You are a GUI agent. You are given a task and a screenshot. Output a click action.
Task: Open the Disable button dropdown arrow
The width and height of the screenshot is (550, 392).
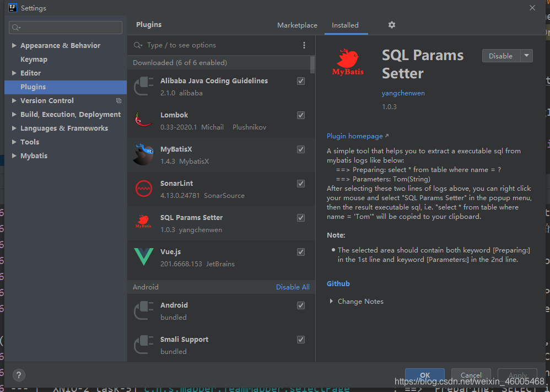pos(526,56)
